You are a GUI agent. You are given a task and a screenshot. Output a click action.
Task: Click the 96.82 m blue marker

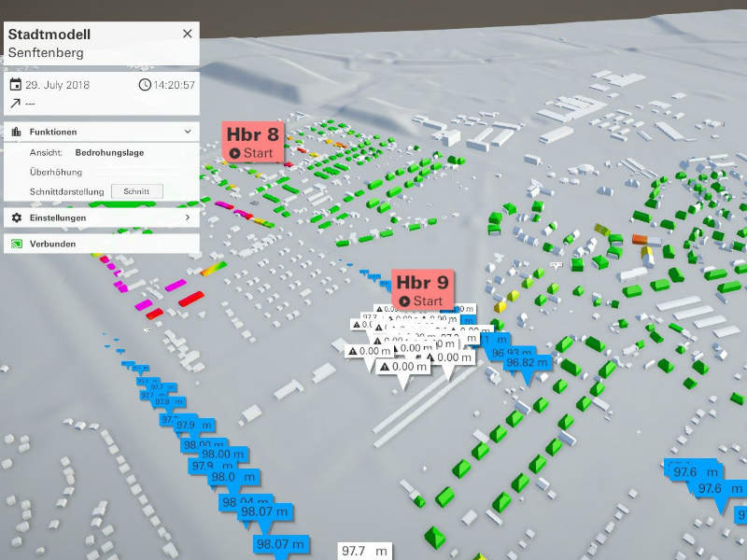point(528,363)
